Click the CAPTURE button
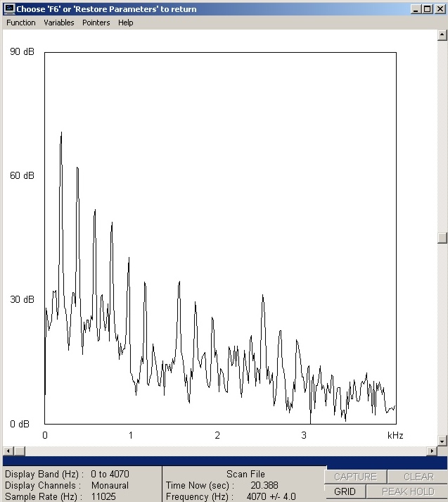The width and height of the screenshot is (448, 502). click(x=355, y=477)
